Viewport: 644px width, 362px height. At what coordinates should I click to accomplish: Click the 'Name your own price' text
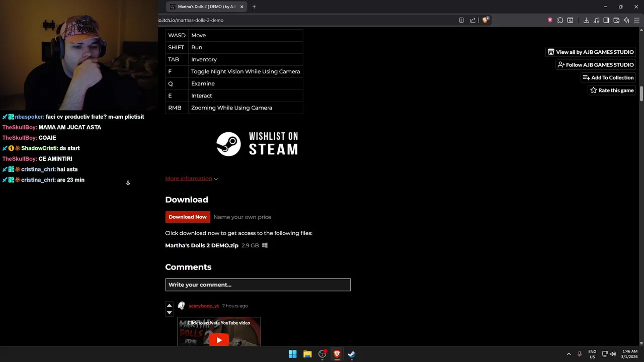click(x=242, y=217)
